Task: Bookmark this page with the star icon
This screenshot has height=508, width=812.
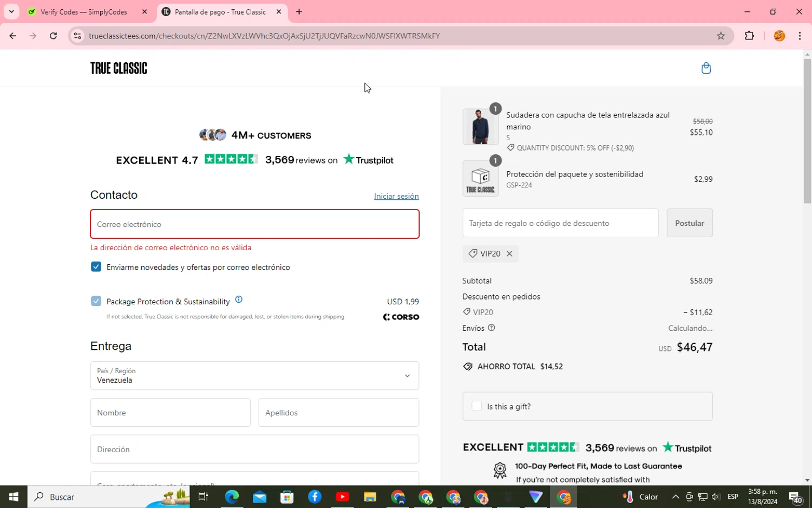Action: 721,36
